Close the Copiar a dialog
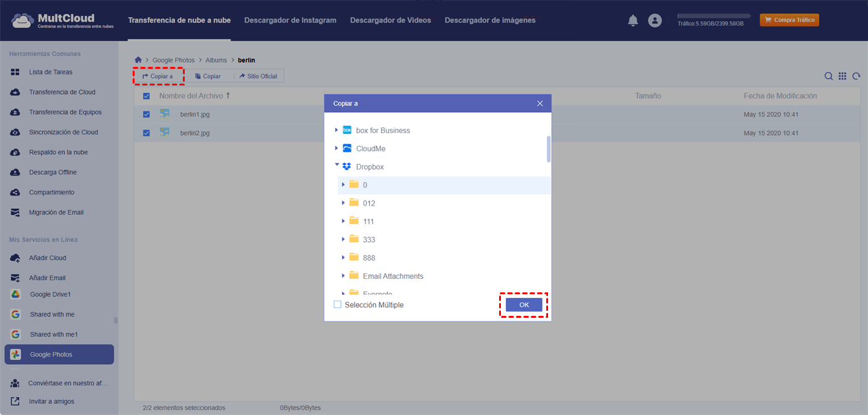 click(540, 103)
